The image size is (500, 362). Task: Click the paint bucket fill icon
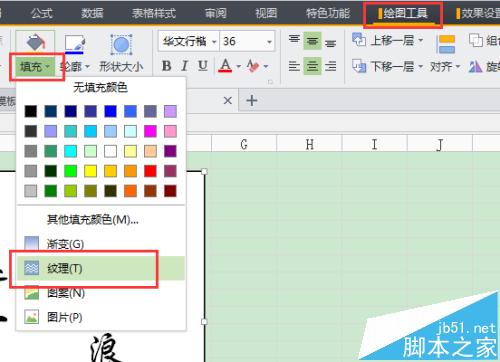(x=35, y=42)
